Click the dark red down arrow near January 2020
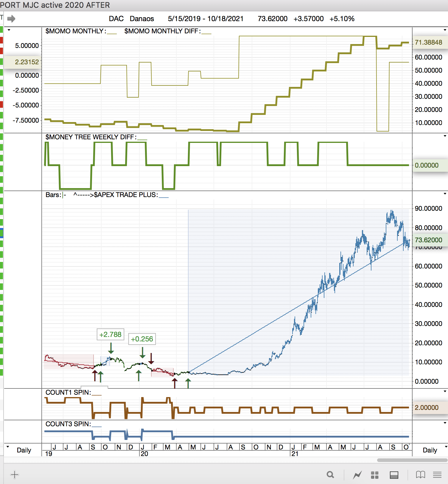Image resolution: width=448 pixels, height=484 pixels. 151,358
